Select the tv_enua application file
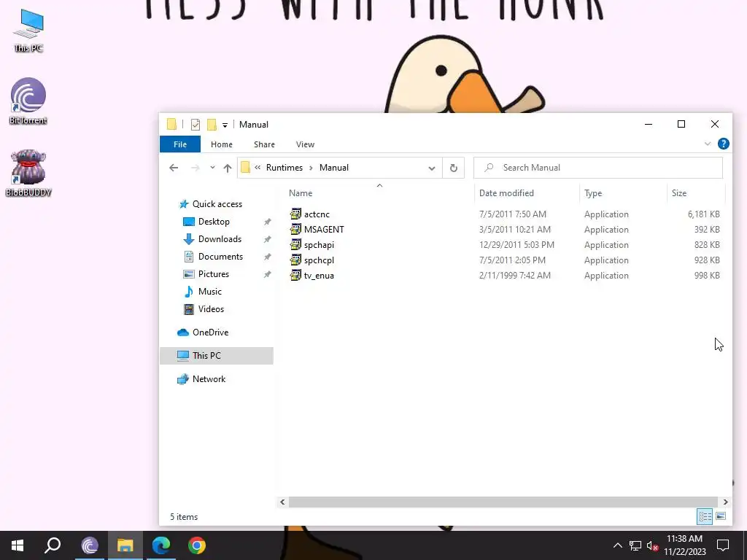The image size is (747, 560). tap(319, 275)
